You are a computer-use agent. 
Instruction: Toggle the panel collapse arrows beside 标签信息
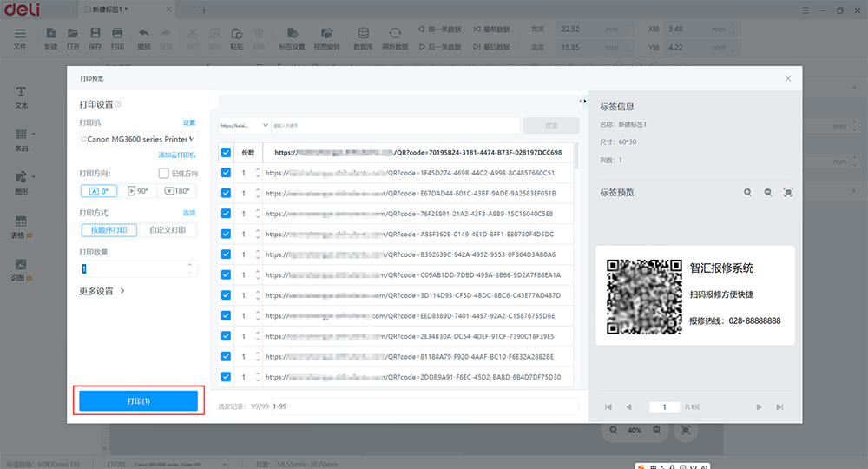tap(582, 102)
